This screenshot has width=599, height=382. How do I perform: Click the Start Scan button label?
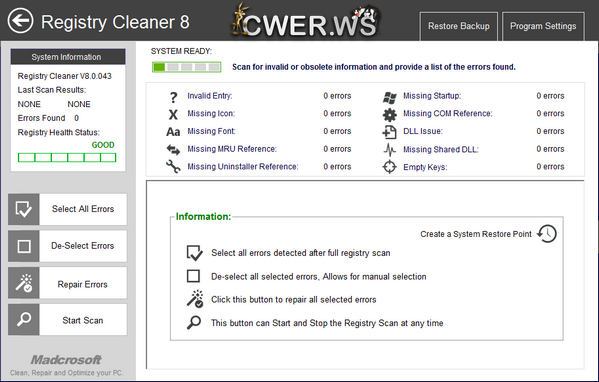pyautogui.click(x=83, y=320)
